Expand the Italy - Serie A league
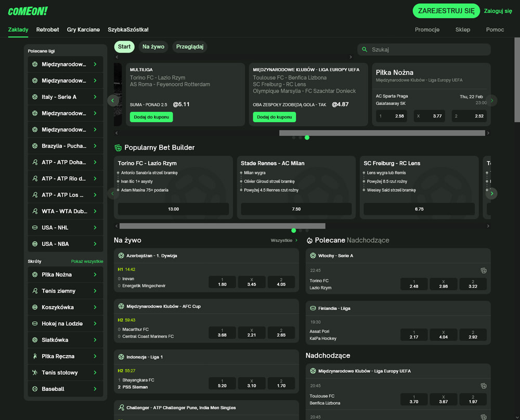 pos(95,97)
